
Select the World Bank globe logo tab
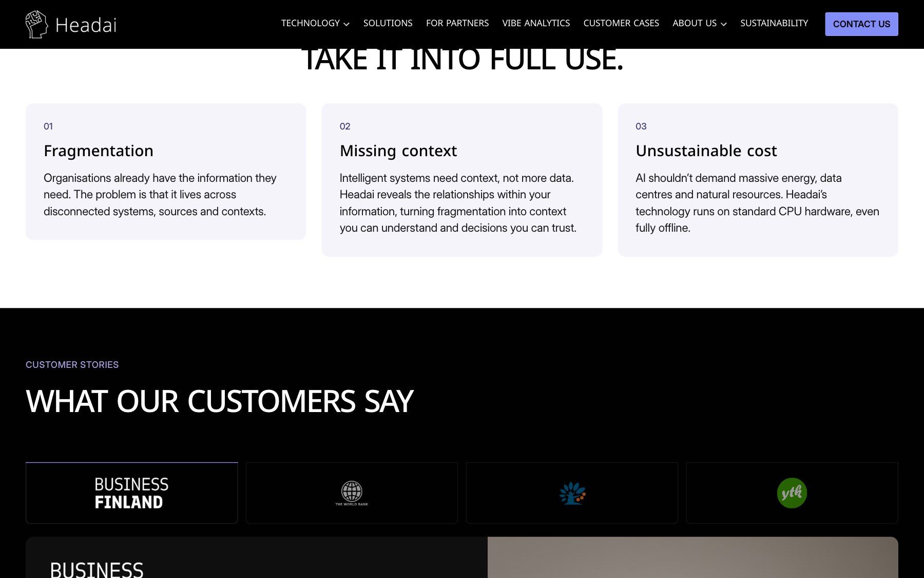click(352, 493)
